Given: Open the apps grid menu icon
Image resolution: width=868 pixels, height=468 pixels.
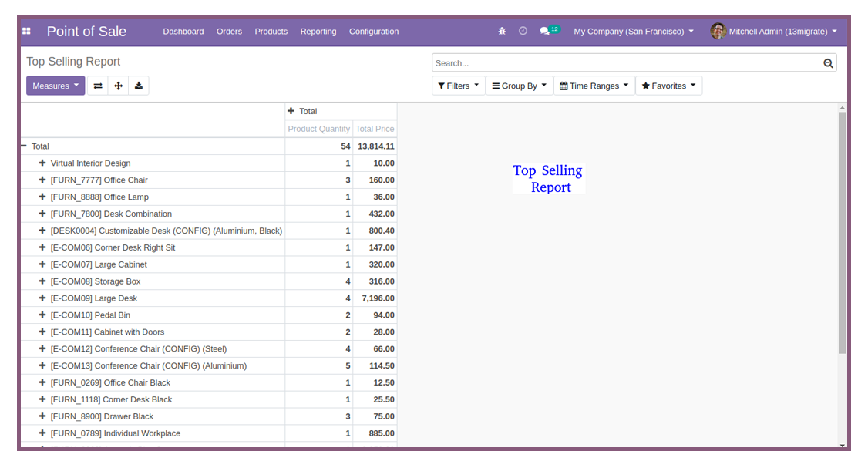Looking at the screenshot, I should (26, 32).
